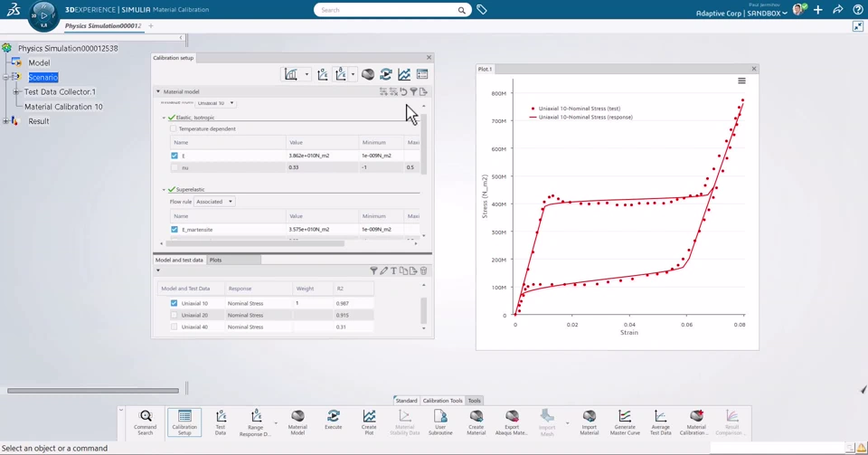Uncheck the E parameter checkbox
Image resolution: width=868 pixels, height=455 pixels.
click(175, 156)
